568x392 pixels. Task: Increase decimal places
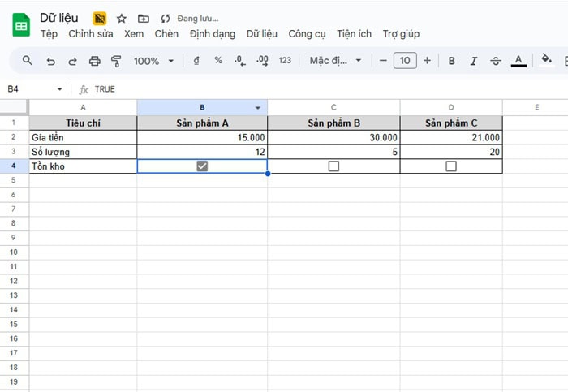(262, 61)
